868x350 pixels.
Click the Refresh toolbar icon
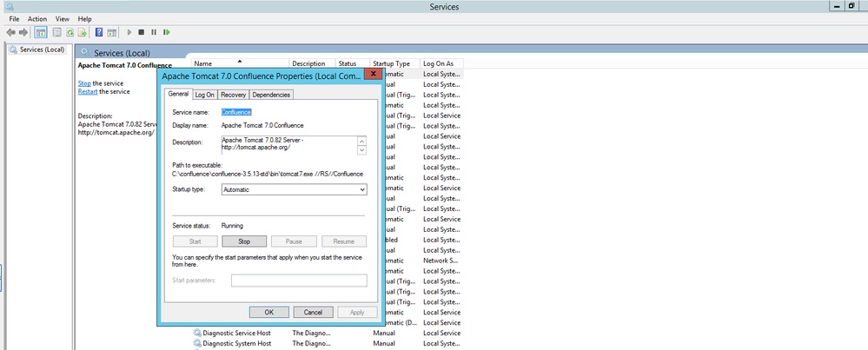click(69, 33)
